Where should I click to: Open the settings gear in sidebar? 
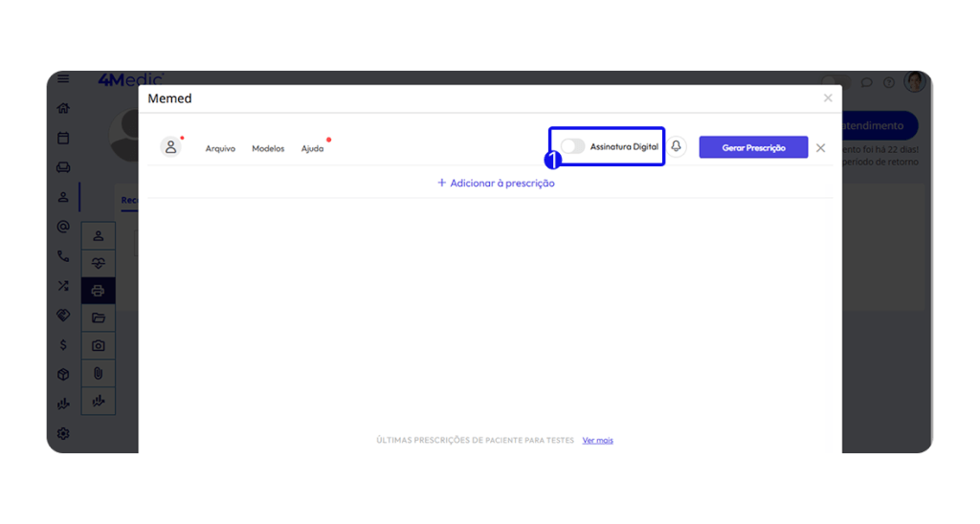(63, 433)
